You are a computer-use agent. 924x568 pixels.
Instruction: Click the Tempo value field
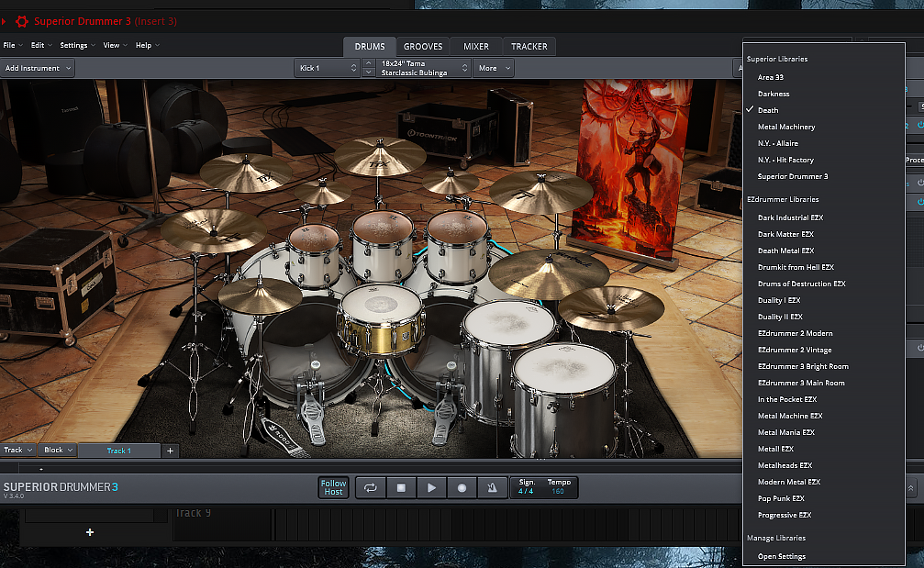(558, 492)
